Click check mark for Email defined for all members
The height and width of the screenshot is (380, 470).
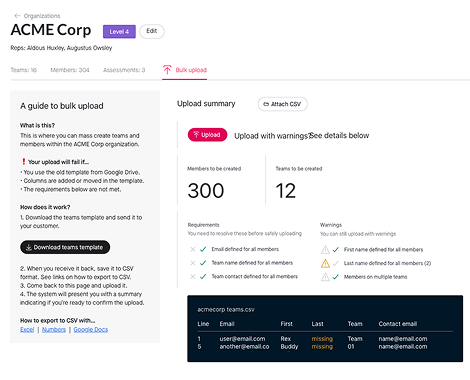pyautogui.click(x=203, y=249)
